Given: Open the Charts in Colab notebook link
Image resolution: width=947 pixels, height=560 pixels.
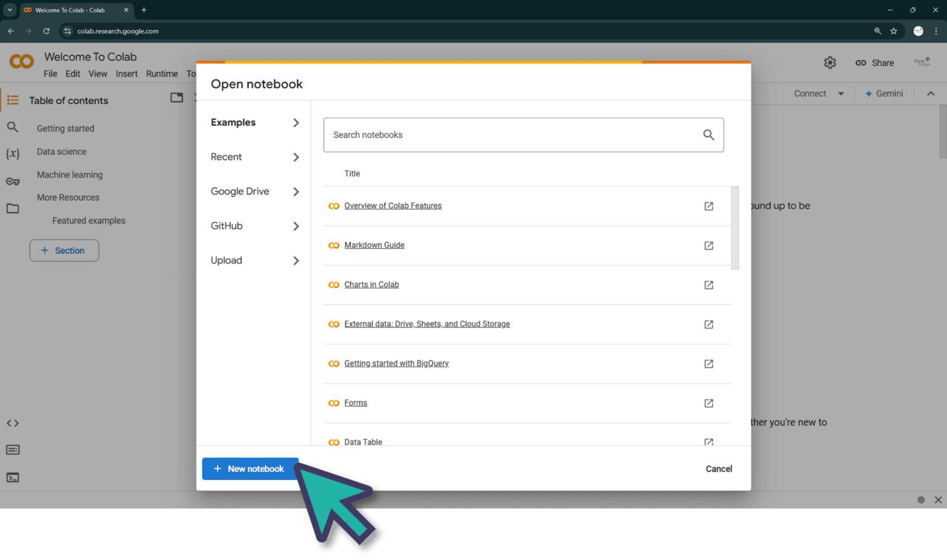Looking at the screenshot, I should [371, 285].
